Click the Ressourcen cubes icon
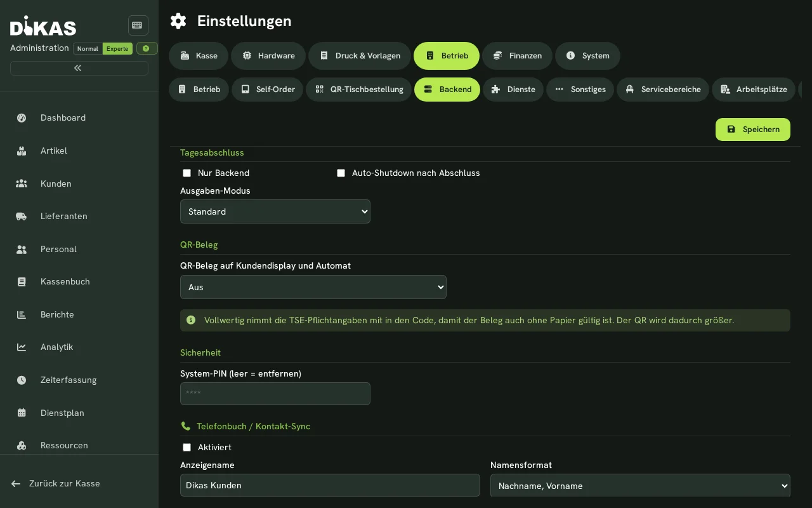 [x=22, y=446]
